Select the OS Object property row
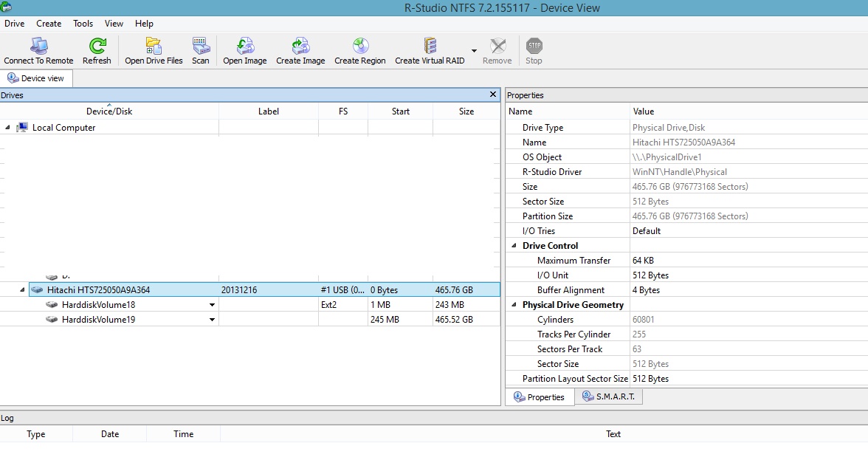 pyautogui.click(x=686, y=157)
